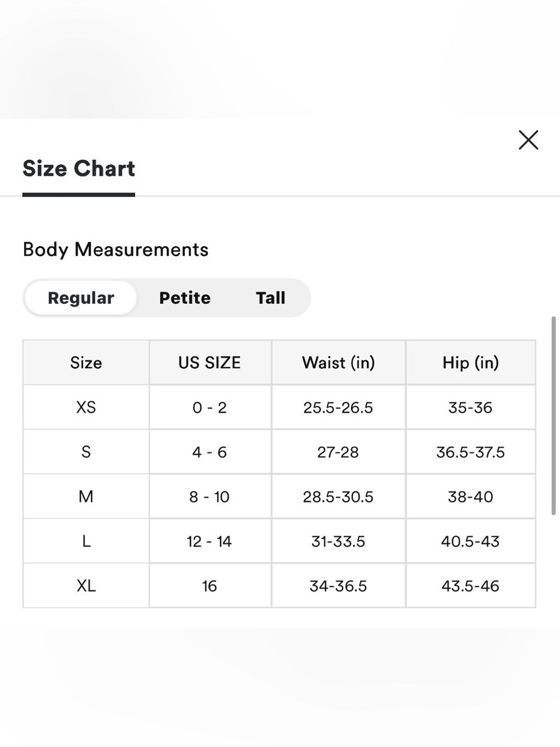Image resolution: width=560 pixels, height=747 pixels.
Task: Select the M size row cell
Action: tap(86, 497)
